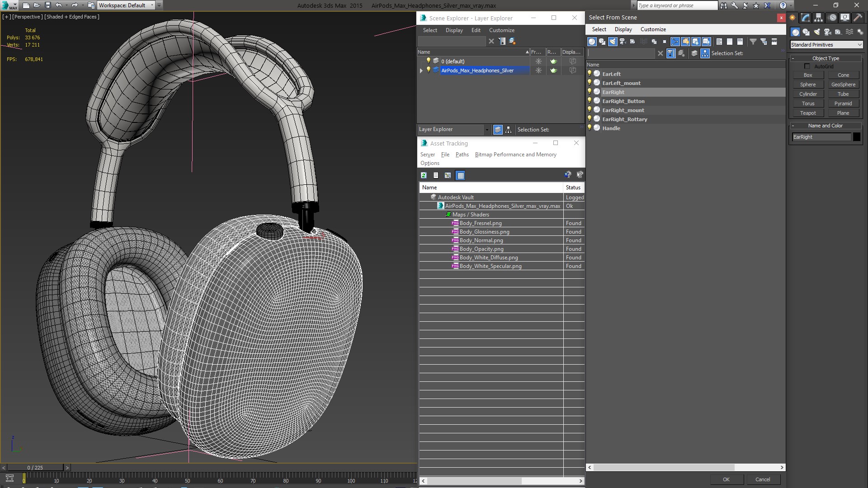Image resolution: width=868 pixels, height=488 pixels.
Task: Select the Systems category icon
Action: (x=860, y=32)
